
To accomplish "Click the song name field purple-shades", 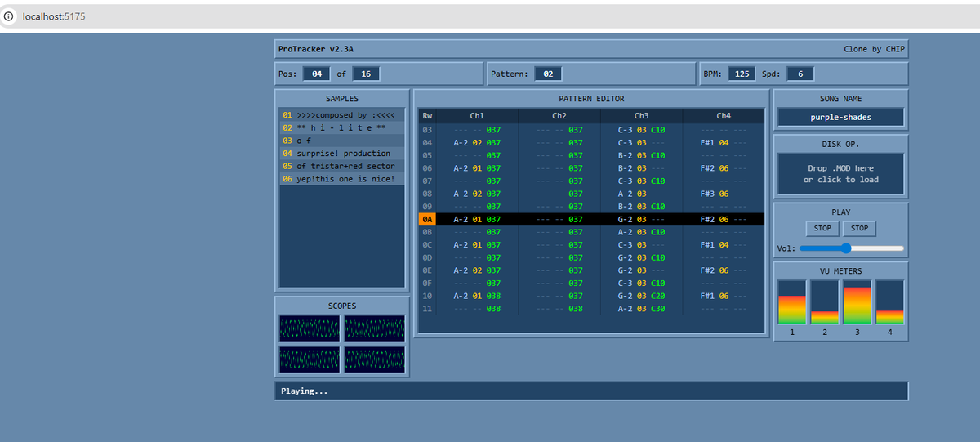I will point(841,117).
